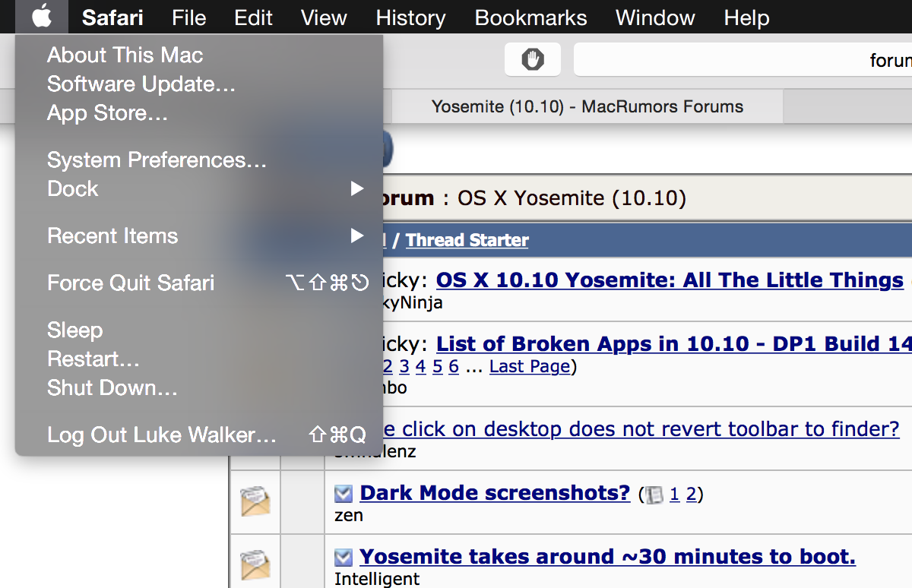Click checkmark post icon before Dark Mode screenshots
The width and height of the screenshot is (912, 588).
344,494
